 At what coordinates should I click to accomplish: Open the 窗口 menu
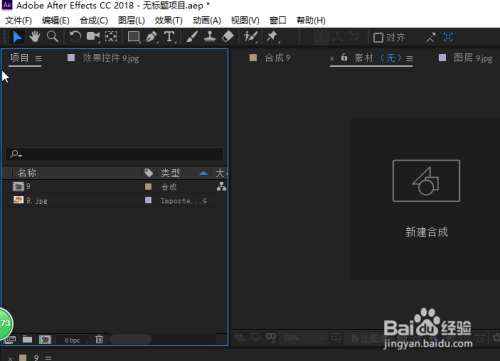278,20
